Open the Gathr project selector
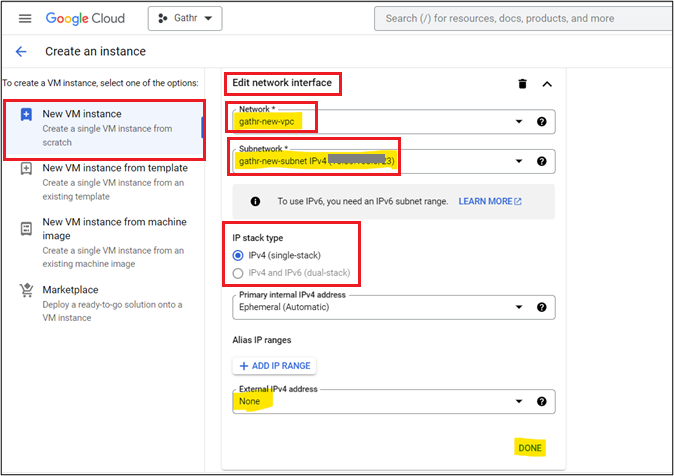The height and width of the screenshot is (476, 674). tap(185, 18)
